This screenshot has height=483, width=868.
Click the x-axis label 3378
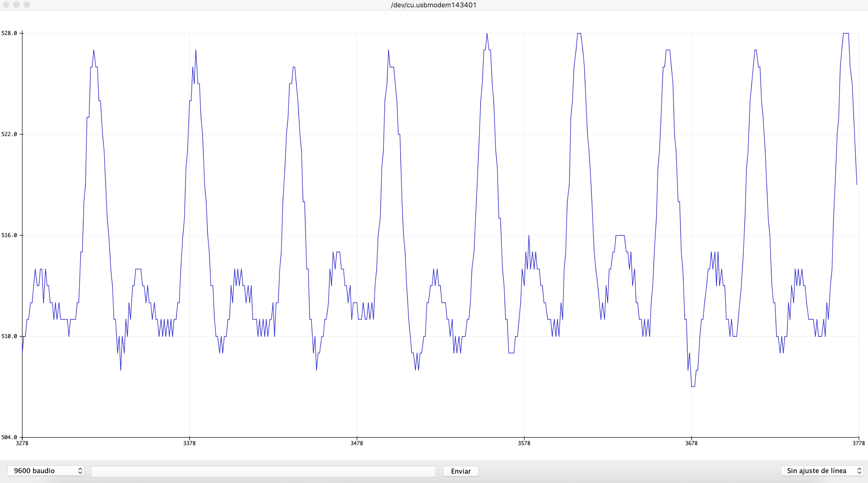[x=189, y=443]
